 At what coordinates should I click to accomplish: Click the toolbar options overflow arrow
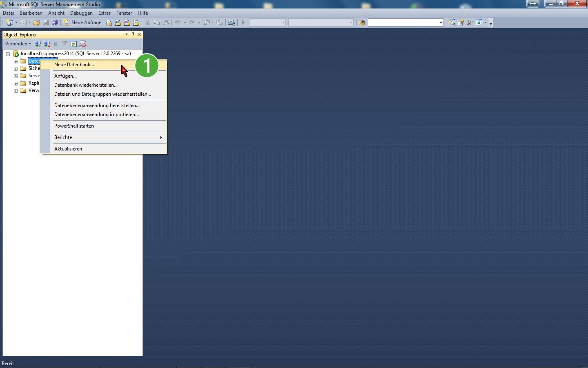click(491, 24)
